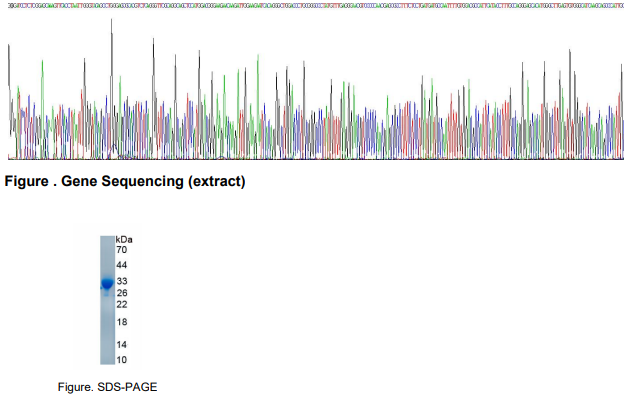
Task: Click the word extract in the caption
Action: tap(217, 181)
